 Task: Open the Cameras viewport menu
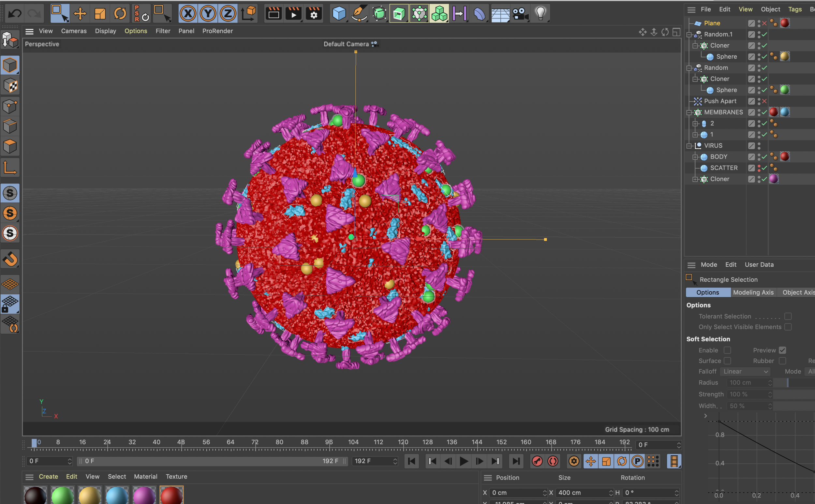pos(74,31)
